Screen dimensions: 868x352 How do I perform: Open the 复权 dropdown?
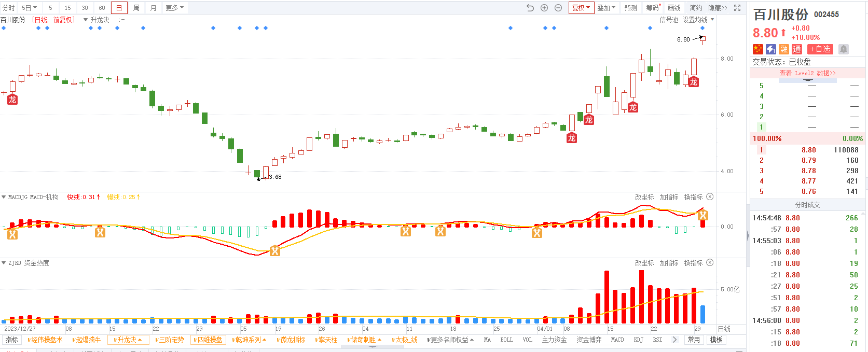tap(581, 8)
